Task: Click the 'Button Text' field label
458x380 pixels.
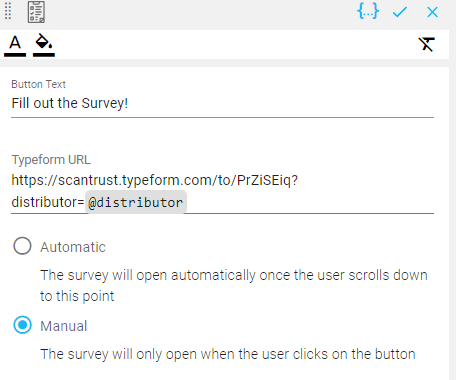Action: (x=38, y=84)
